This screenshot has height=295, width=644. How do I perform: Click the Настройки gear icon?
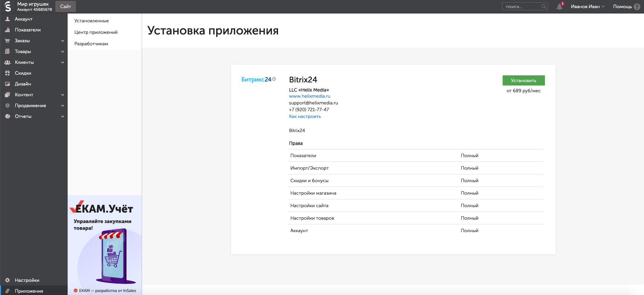(x=7, y=280)
